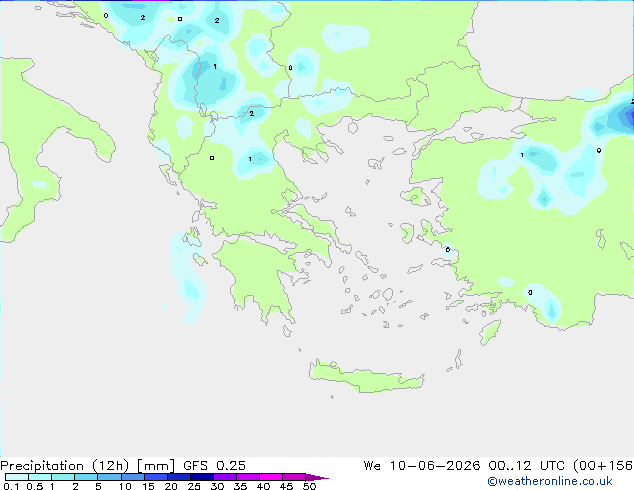The height and width of the screenshot is (490, 634).
Task: Click the legend label '10'
Action: tap(125, 486)
